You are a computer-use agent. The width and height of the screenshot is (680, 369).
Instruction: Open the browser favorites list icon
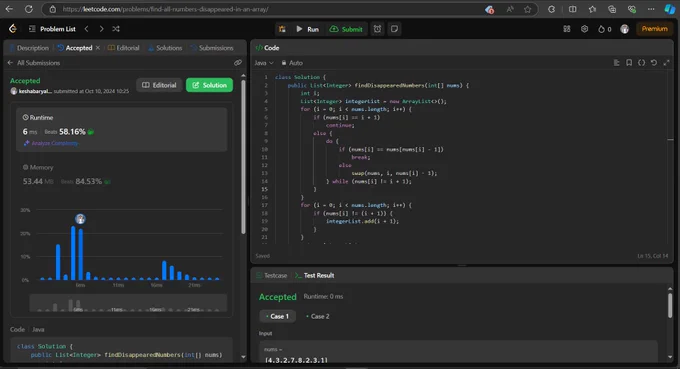click(x=592, y=9)
